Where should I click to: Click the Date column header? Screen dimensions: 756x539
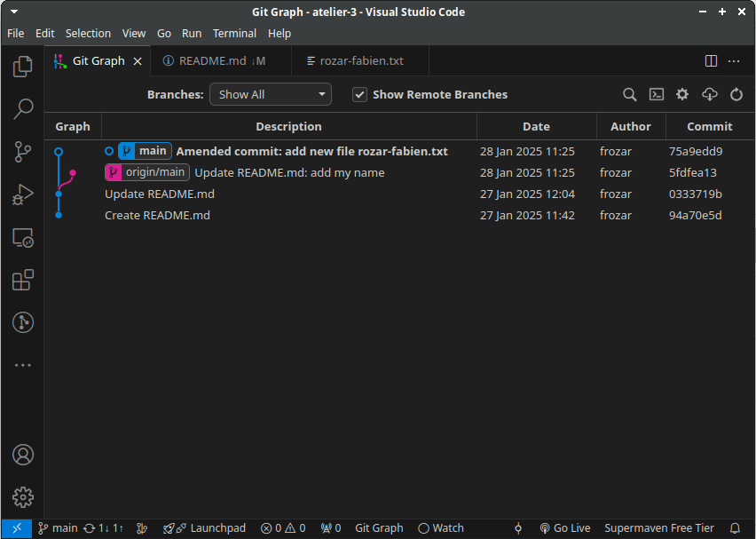point(536,126)
